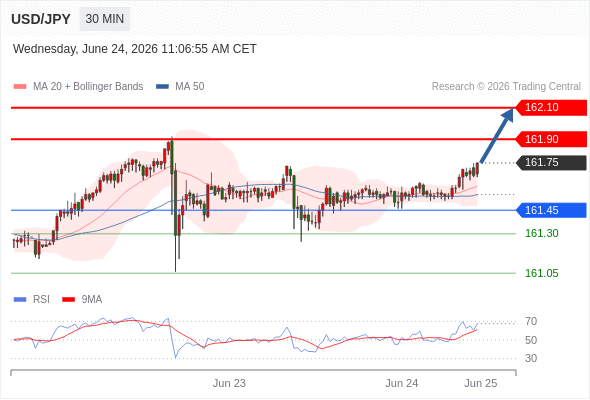Click the MA 20 + Bollinger Bands legend swatch
The image size is (590, 400).
(20, 87)
